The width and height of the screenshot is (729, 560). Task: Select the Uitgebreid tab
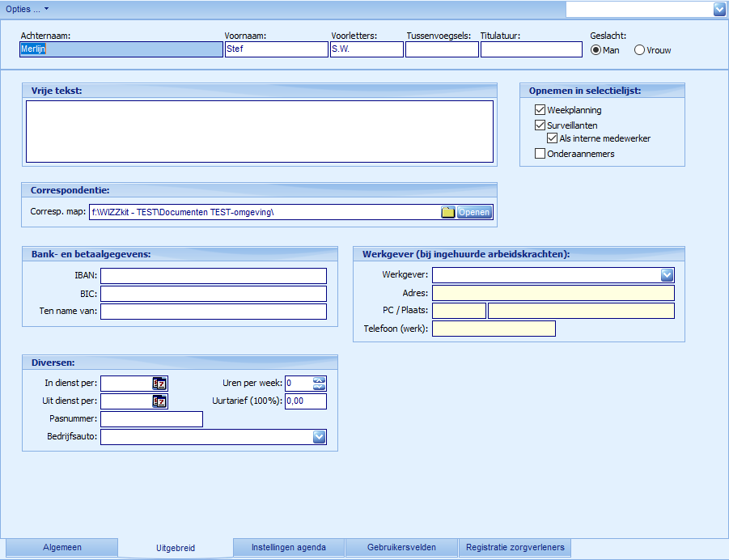coord(176,548)
